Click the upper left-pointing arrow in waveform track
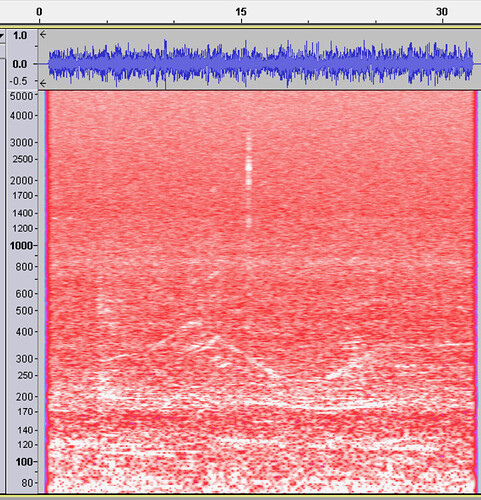The image size is (481, 500). pyautogui.click(x=43, y=34)
